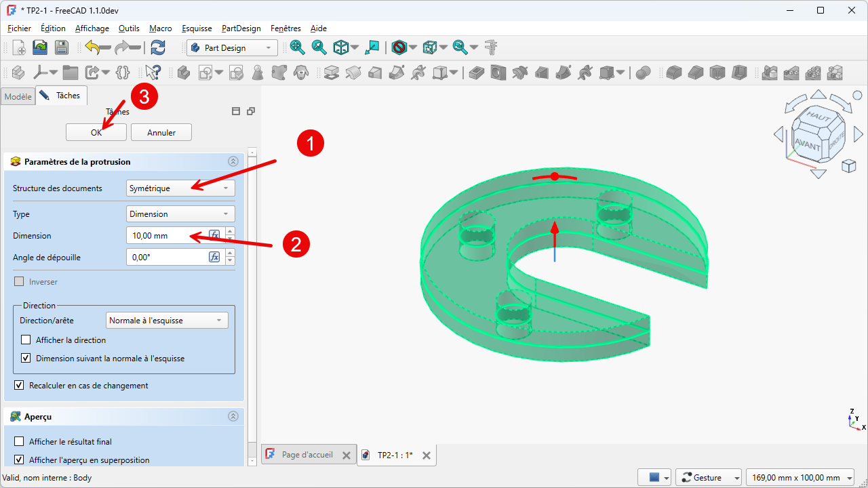
Task: Click the Measure caliper tool icon
Action: 491,47
